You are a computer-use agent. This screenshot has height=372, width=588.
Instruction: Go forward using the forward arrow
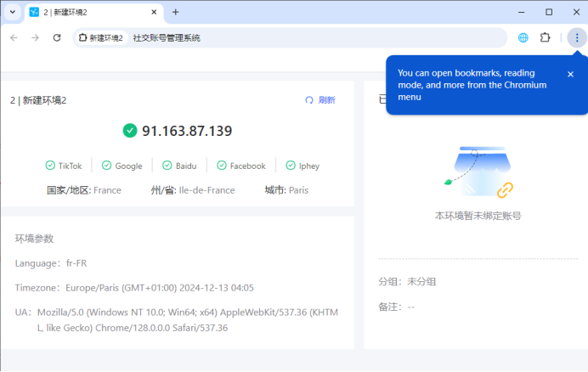pyautogui.click(x=35, y=38)
